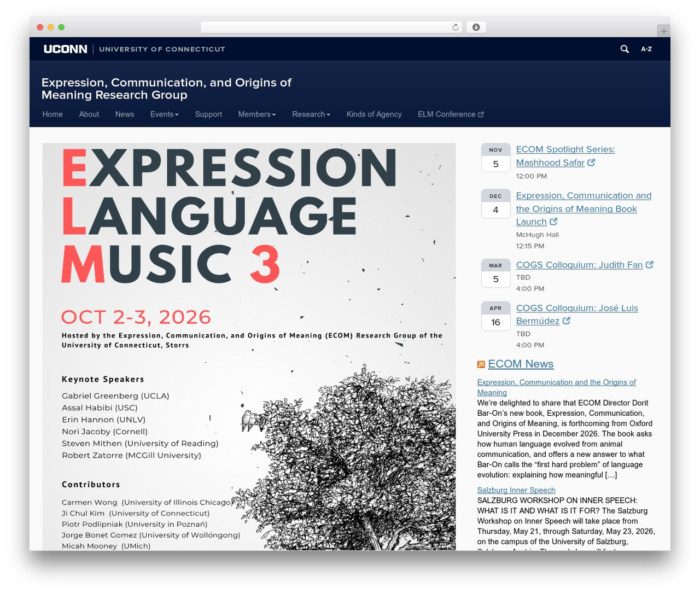
Task: Click the DEC 4 calendar date badge
Action: [x=495, y=204]
